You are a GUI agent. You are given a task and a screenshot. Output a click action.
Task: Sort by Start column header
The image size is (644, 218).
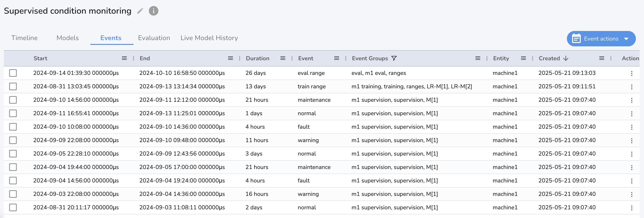coord(41,58)
